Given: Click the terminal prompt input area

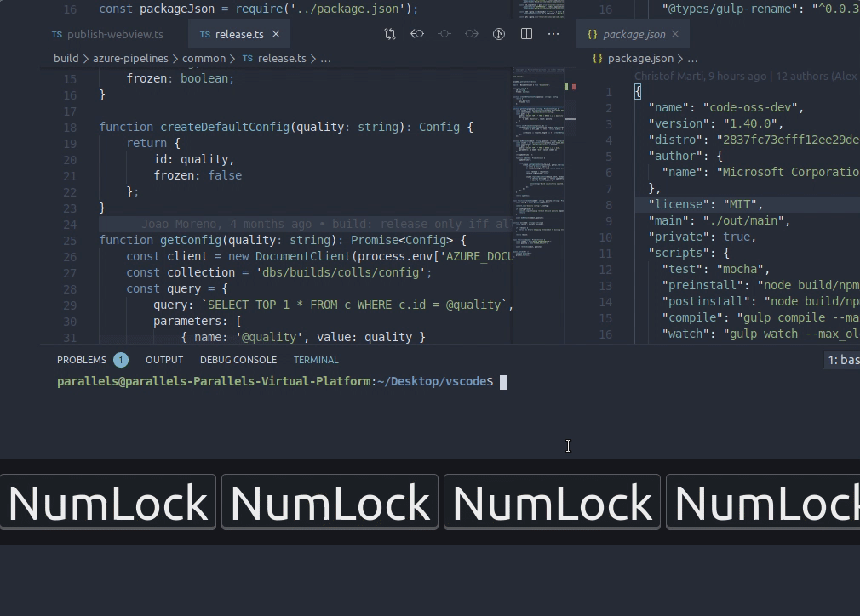Looking at the screenshot, I should pos(503,382).
